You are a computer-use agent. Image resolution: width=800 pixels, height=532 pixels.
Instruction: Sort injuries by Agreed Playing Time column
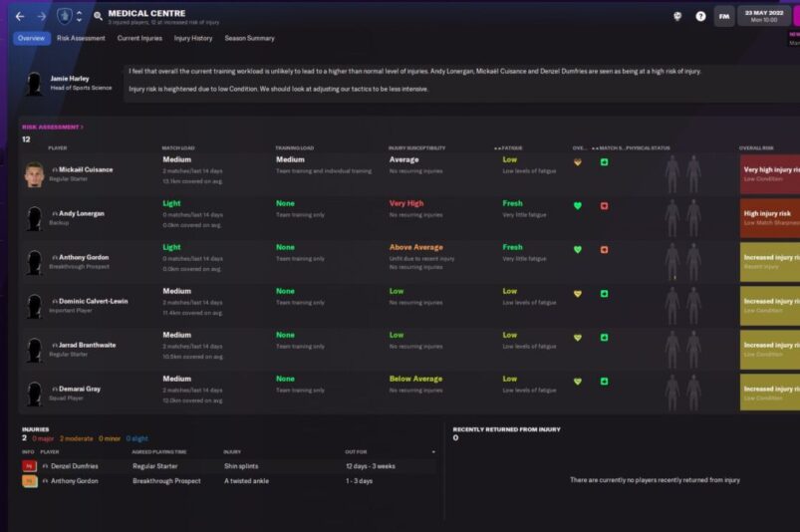coord(158,452)
